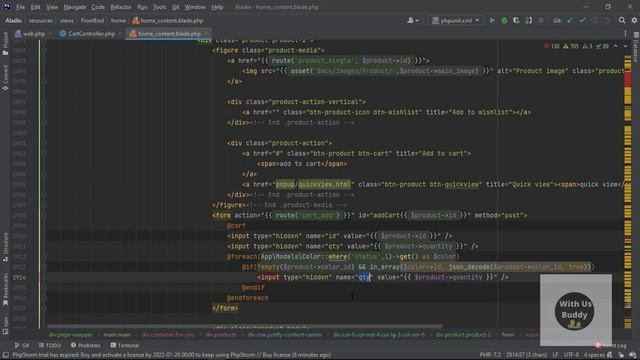This screenshot has height=360, width=640.
Task: Click home_content.blade.php in navigation breadcrumb
Action: point(168,20)
